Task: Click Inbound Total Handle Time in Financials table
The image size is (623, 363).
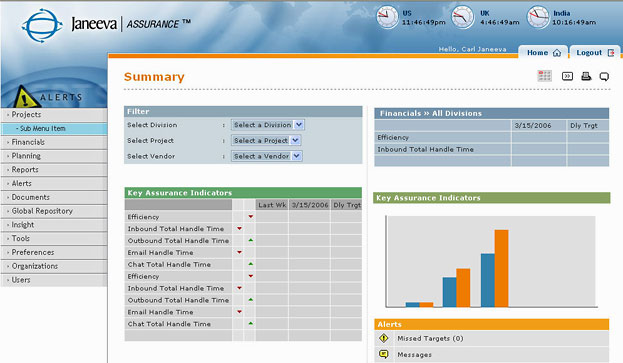Action: click(x=491, y=149)
